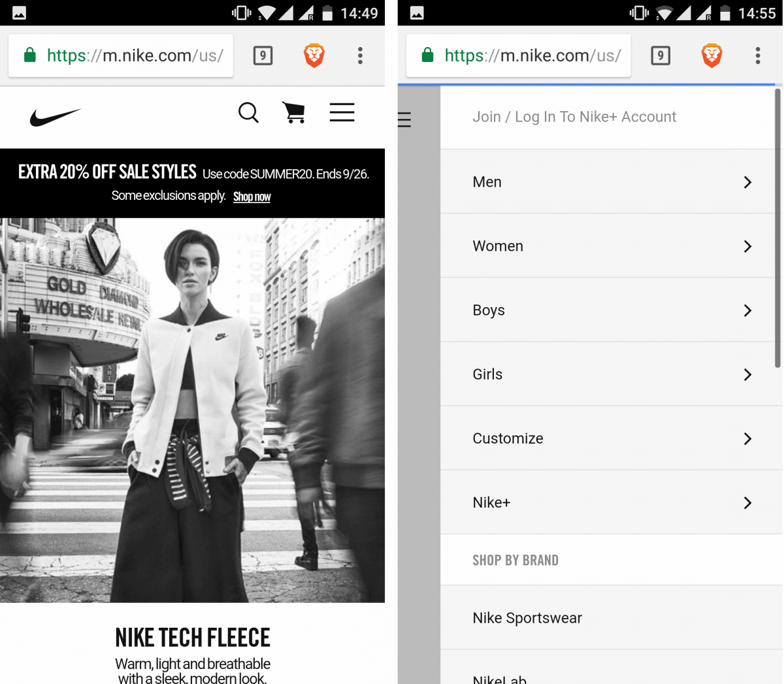Tap the three-dot overflow menu on the right phone screen
The height and width of the screenshot is (684, 784).
758,56
